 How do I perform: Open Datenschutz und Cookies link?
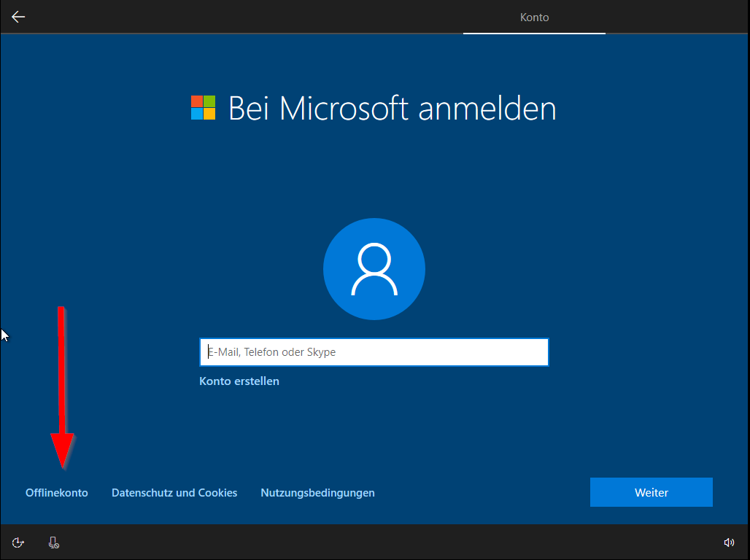[174, 493]
